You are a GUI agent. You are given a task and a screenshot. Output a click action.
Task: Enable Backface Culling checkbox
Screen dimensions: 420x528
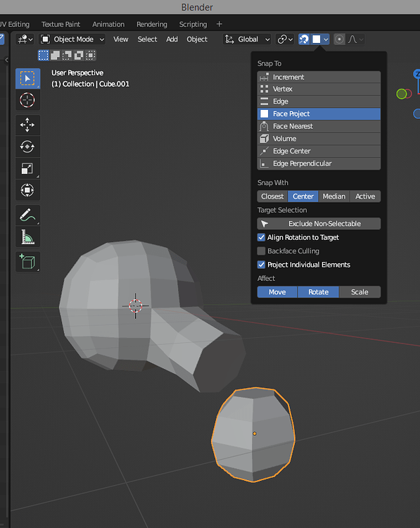point(261,251)
